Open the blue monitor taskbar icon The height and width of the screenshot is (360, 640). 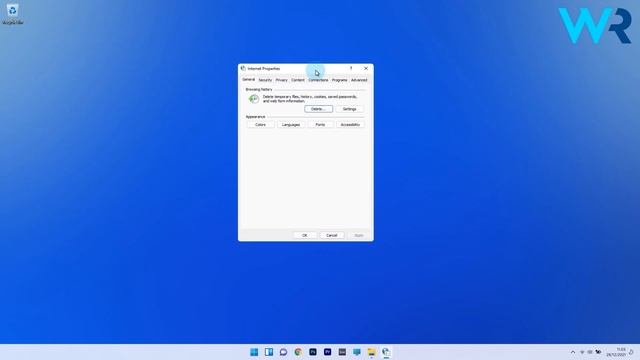[x=357, y=352]
